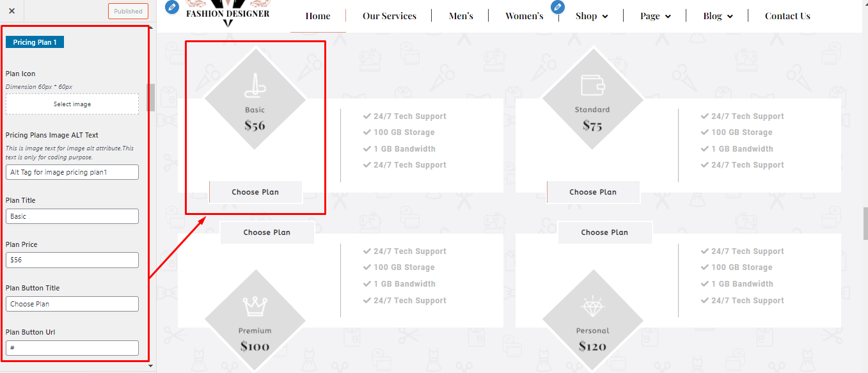Screen dimensions: 868x373
Task: Click the customizer sidebar scrollbar thumb
Action: [151, 97]
